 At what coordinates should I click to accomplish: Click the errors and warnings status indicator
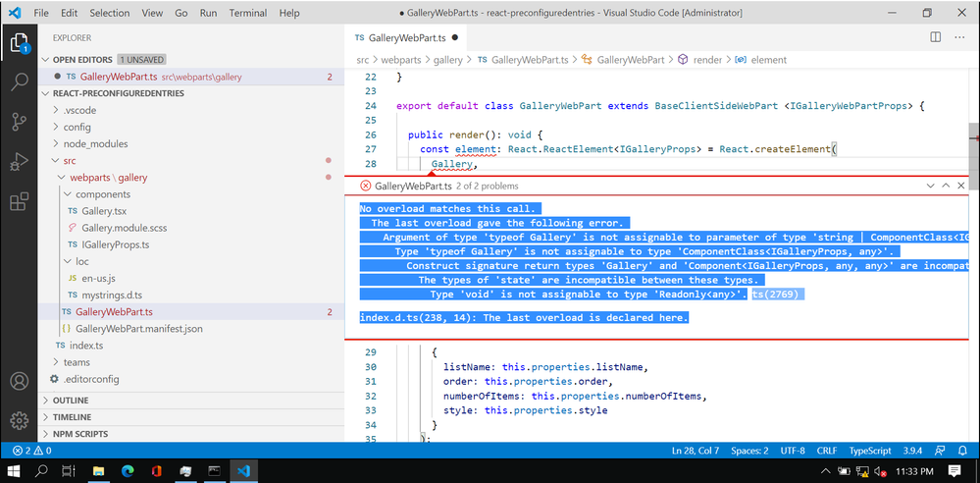(31, 451)
